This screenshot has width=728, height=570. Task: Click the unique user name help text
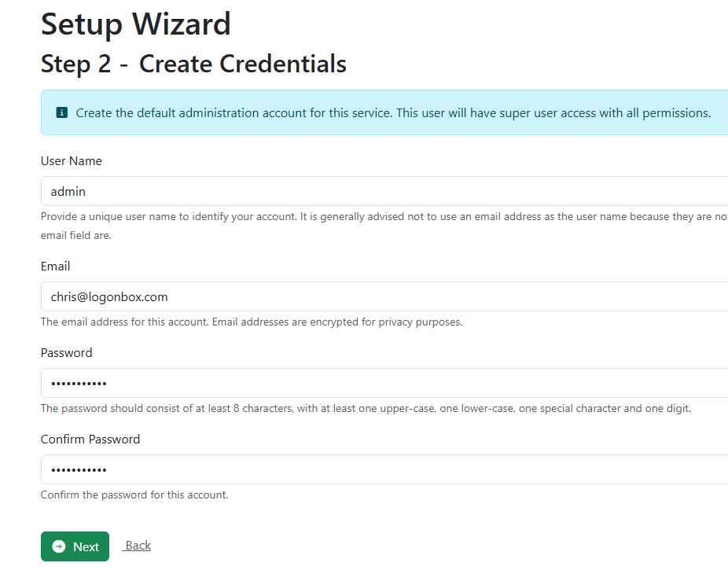[x=384, y=226]
